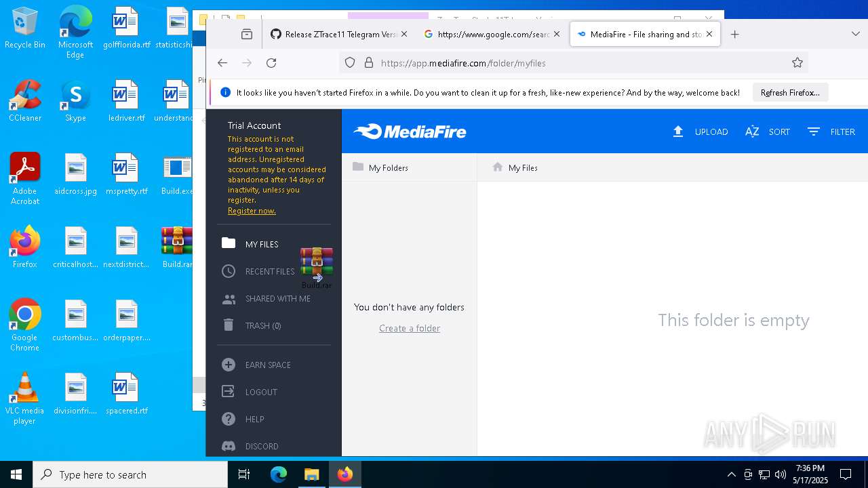Viewport: 868px width, 488px height.
Task: Click the Firefox back arrow
Action: [x=222, y=63]
